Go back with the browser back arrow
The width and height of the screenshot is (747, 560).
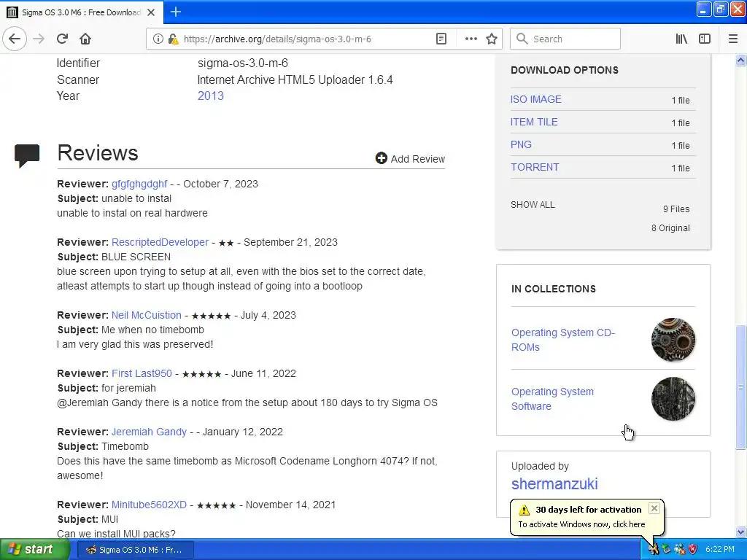pos(15,39)
